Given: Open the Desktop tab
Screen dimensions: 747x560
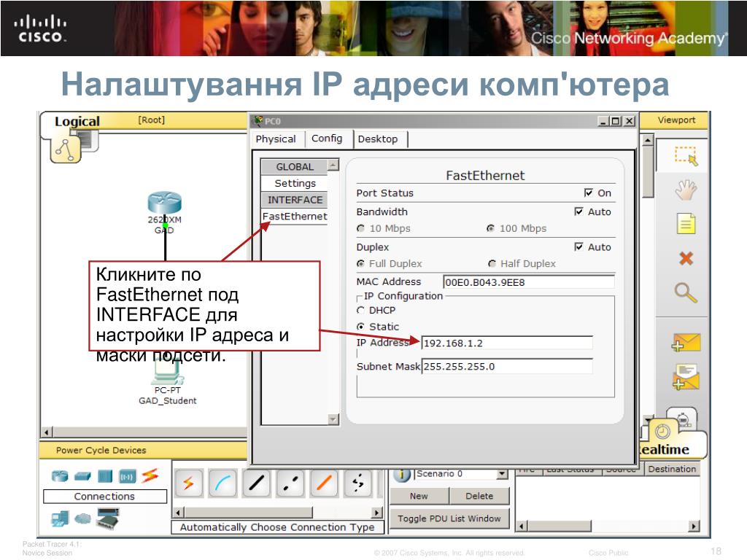Looking at the screenshot, I should coord(378,139).
